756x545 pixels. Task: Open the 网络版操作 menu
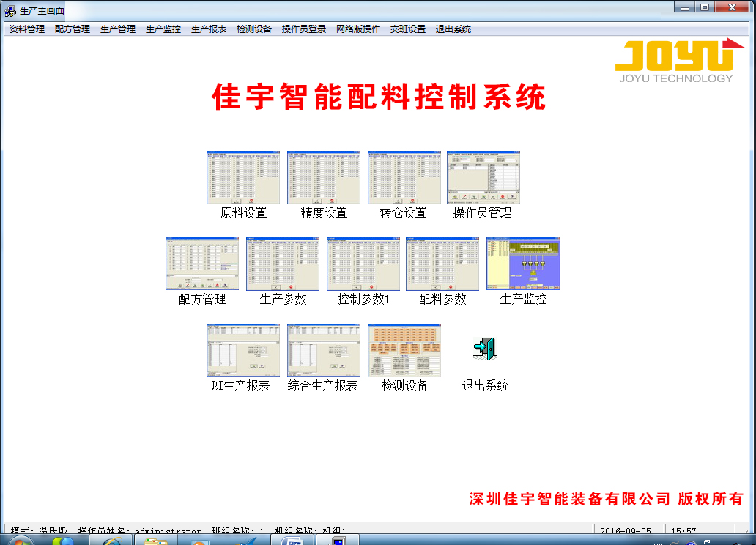(358, 29)
